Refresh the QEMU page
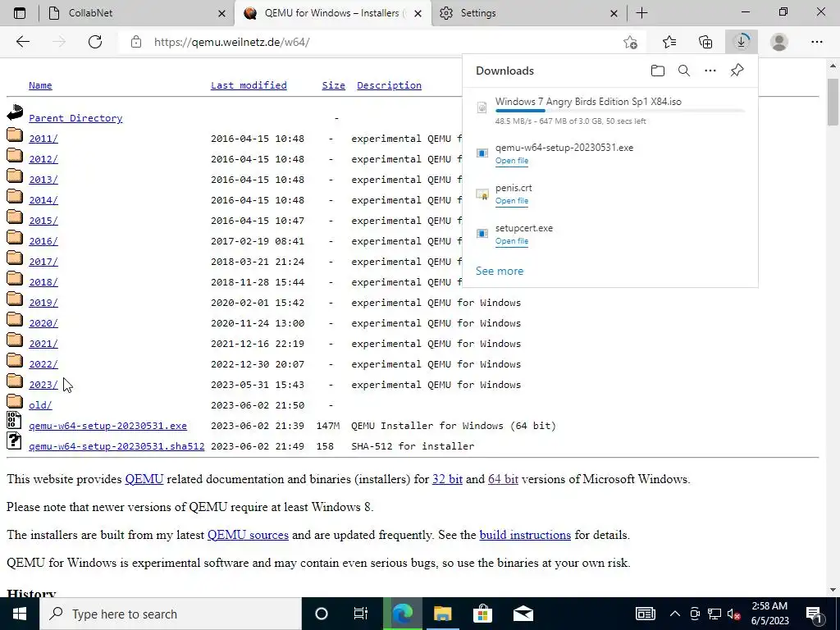 click(95, 42)
